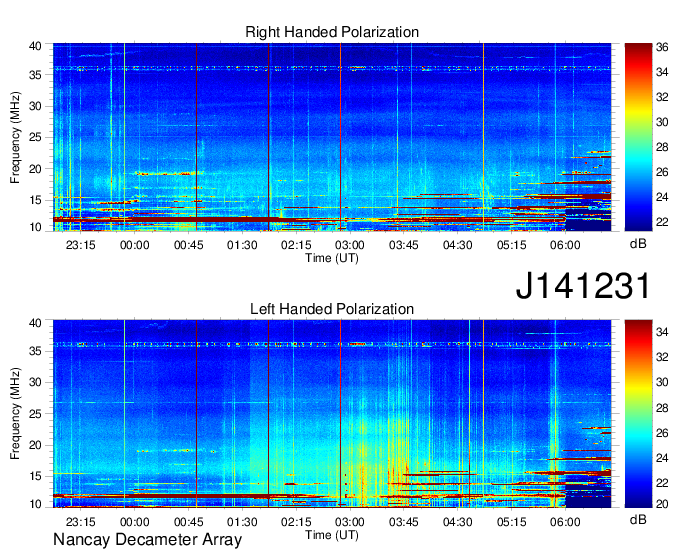Click 05:15 time tick under Right Handed plot

pyautogui.click(x=511, y=245)
